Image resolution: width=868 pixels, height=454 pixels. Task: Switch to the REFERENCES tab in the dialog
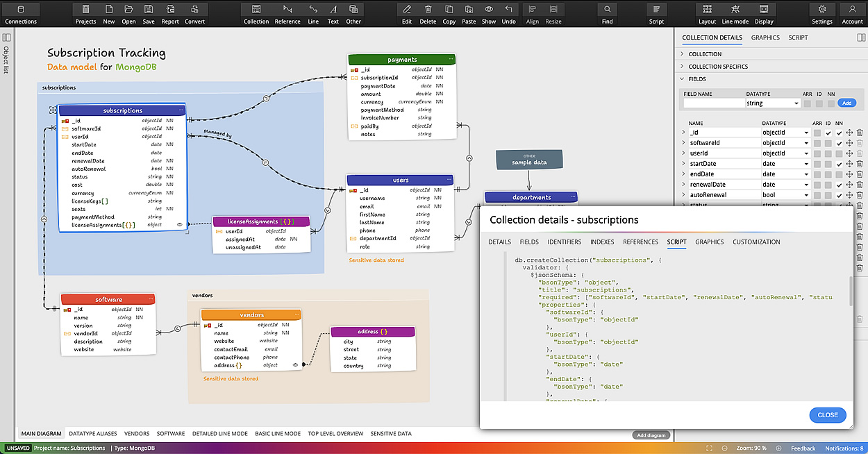coord(641,242)
